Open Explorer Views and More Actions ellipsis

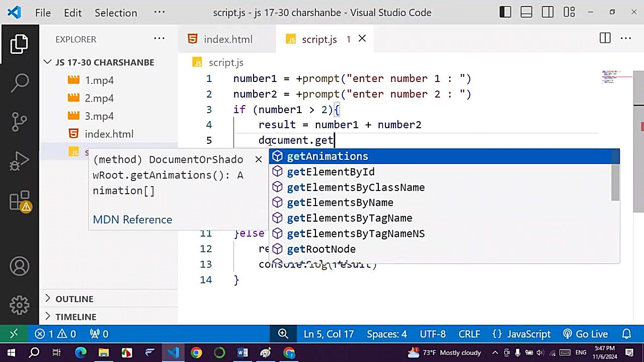click(159, 39)
